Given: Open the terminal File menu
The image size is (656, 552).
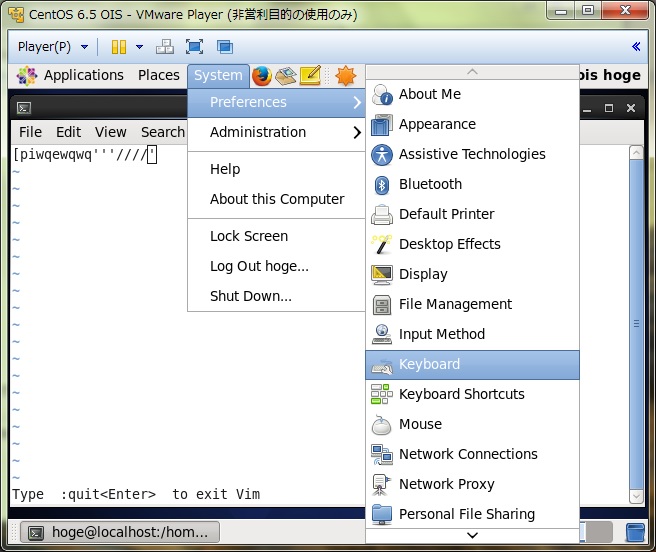Looking at the screenshot, I should [30, 132].
